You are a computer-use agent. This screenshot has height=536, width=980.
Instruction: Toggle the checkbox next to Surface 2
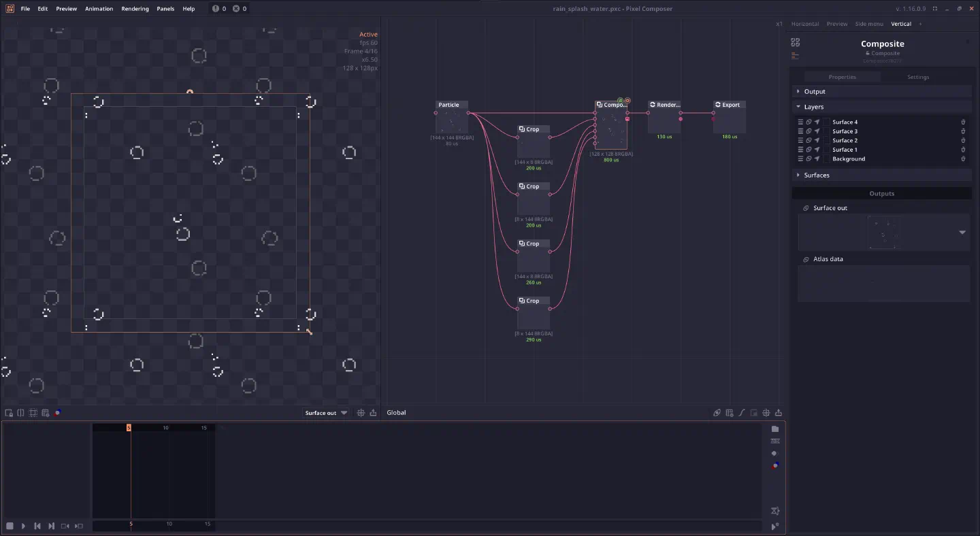(x=827, y=140)
